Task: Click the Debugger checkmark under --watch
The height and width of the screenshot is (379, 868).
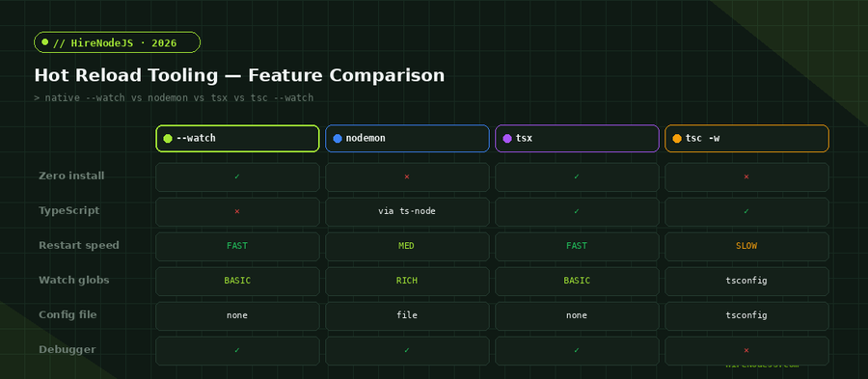Action: point(237,350)
